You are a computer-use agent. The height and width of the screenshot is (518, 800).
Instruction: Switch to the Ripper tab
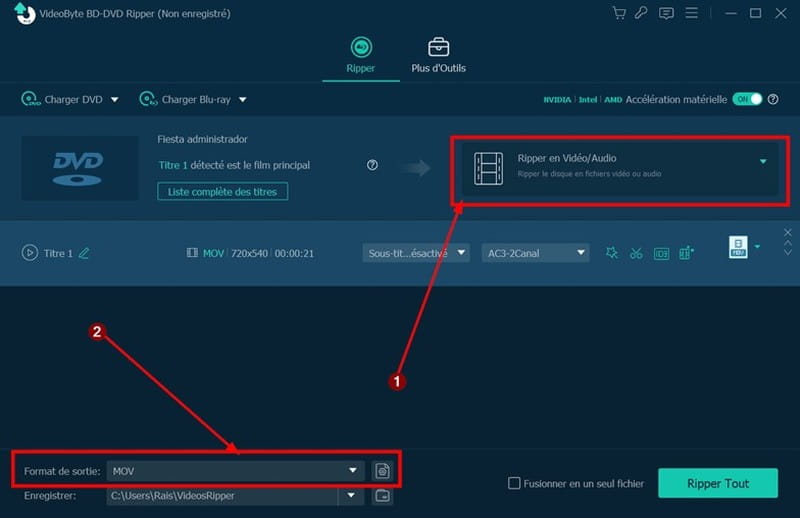coord(361,55)
